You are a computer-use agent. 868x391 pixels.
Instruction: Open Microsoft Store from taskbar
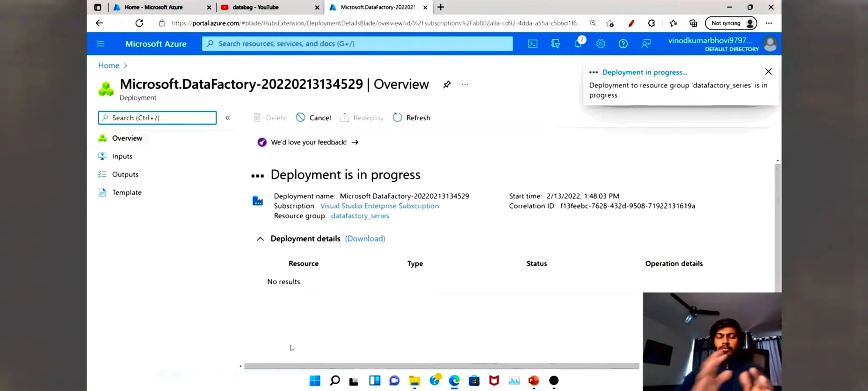[474, 380]
